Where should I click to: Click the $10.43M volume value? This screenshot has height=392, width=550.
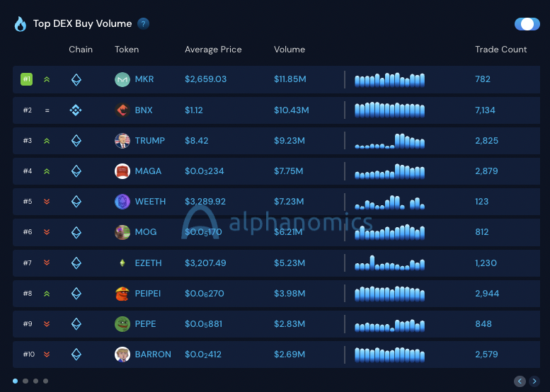292,110
